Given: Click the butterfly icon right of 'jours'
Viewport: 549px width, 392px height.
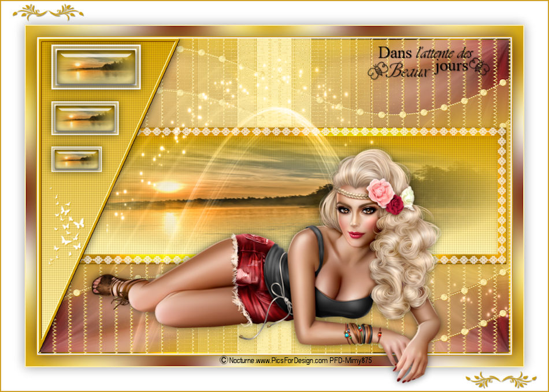Looking at the screenshot, I should pos(481,66).
